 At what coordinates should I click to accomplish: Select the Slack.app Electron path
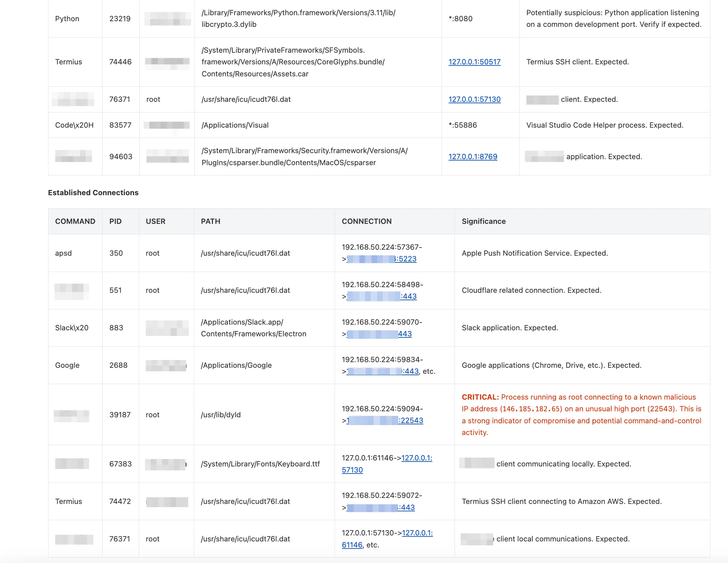(x=254, y=328)
